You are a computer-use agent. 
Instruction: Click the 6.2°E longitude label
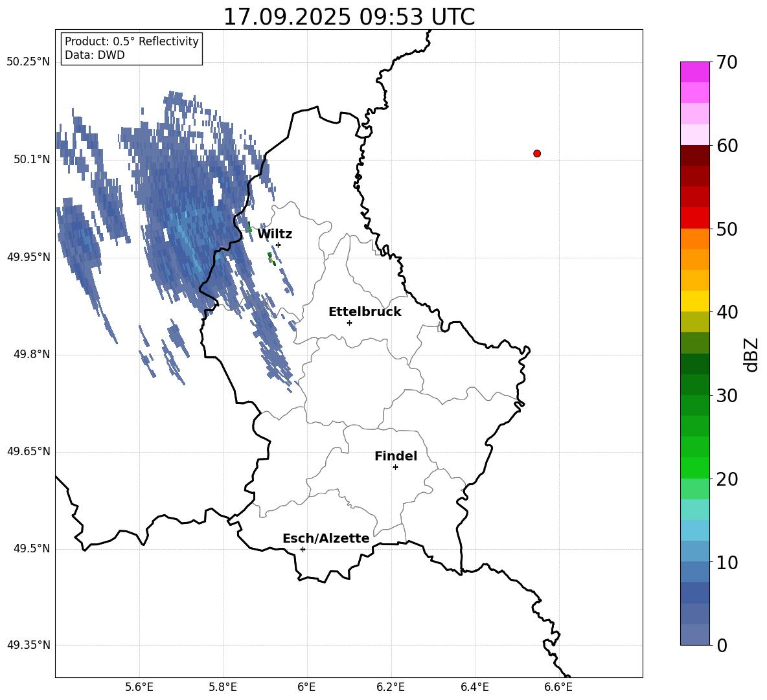391,687
